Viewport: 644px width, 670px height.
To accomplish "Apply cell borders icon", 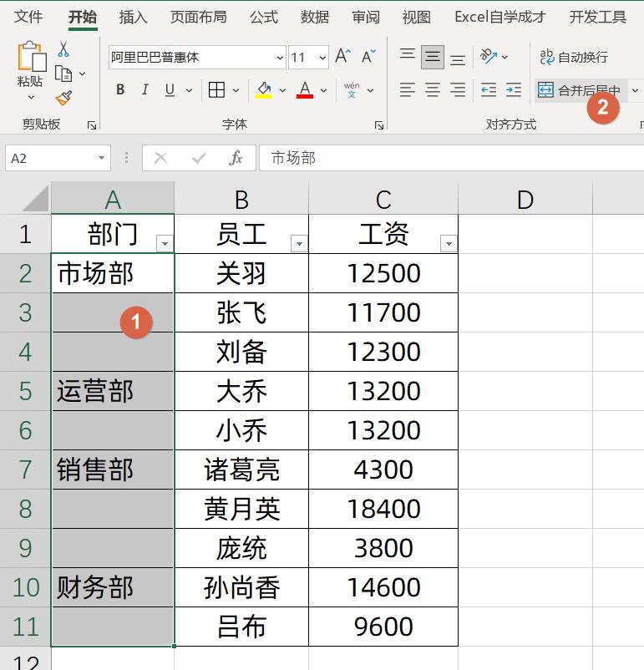I will pyautogui.click(x=216, y=90).
